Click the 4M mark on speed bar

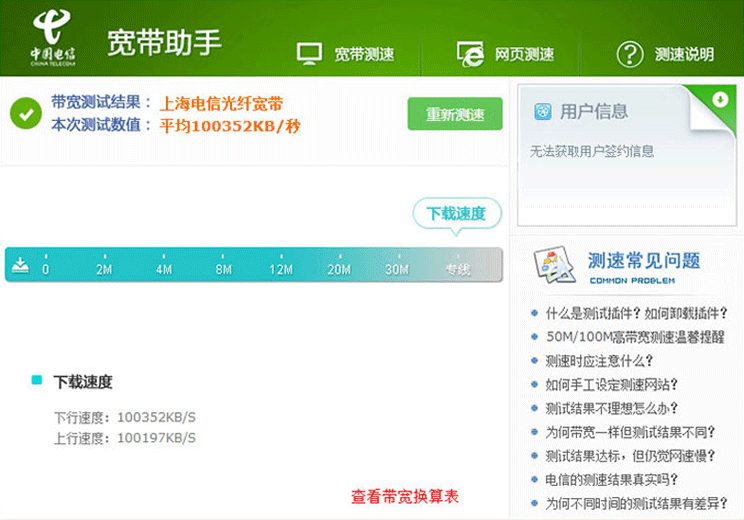[x=164, y=269]
